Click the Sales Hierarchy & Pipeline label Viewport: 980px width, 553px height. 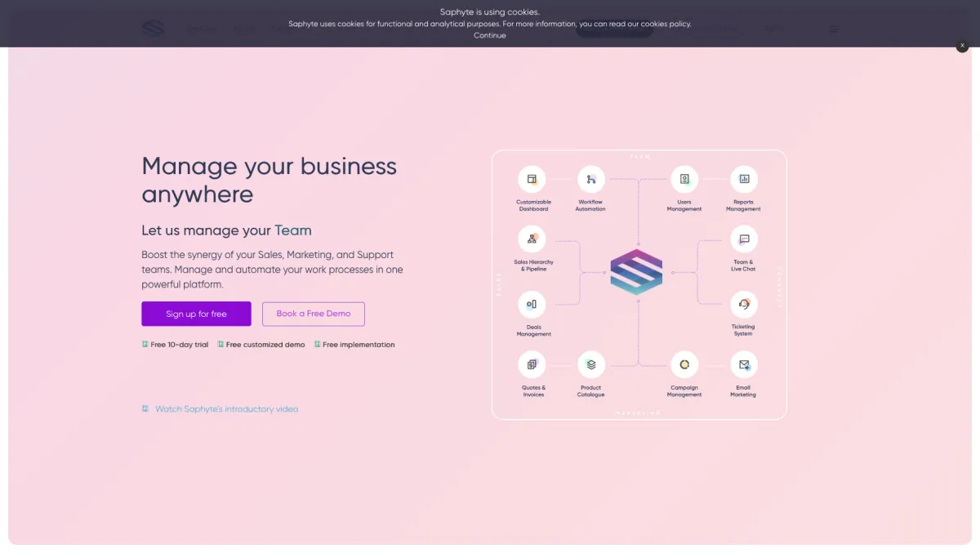click(x=533, y=265)
